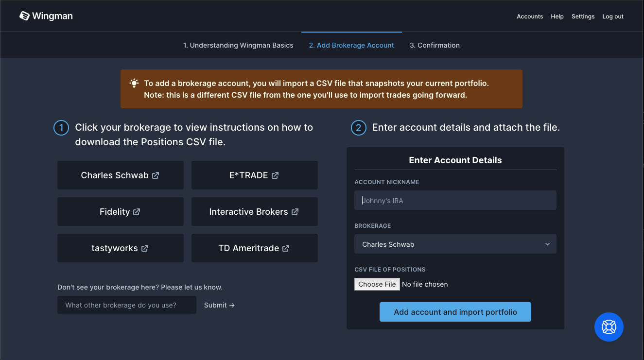Open tastyworks instructions
Image resolution: width=644 pixels, height=360 pixels.
point(121,248)
